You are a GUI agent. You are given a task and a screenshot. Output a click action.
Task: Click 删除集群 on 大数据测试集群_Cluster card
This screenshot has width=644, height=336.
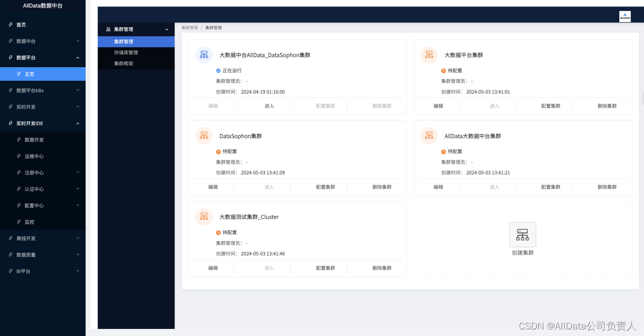click(x=382, y=268)
